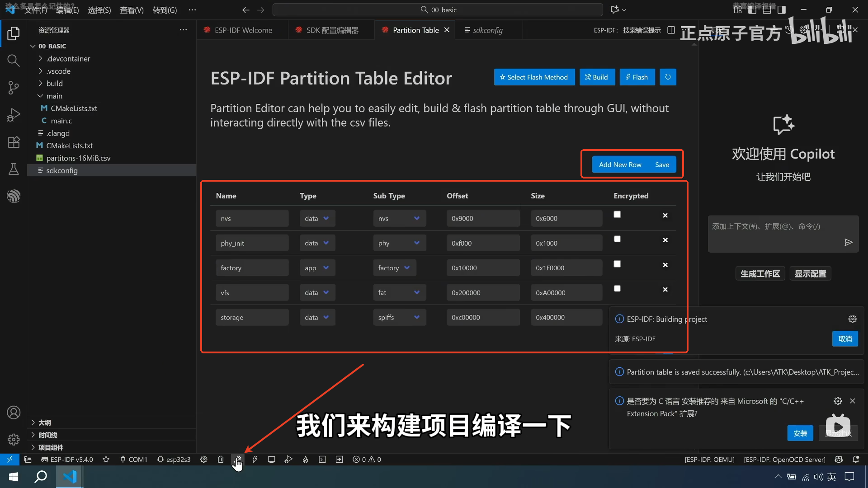Open the current folder icon in status bar

(x=28, y=460)
